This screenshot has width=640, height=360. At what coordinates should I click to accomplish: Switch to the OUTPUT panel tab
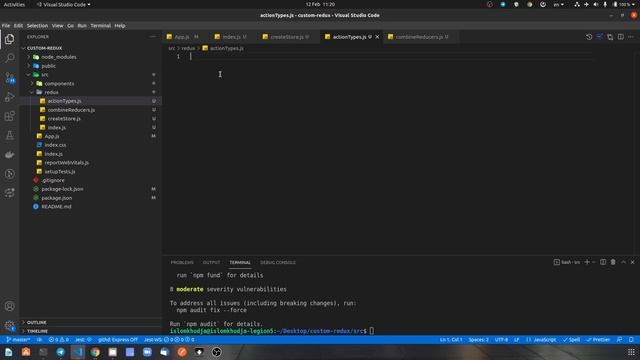coord(211,262)
